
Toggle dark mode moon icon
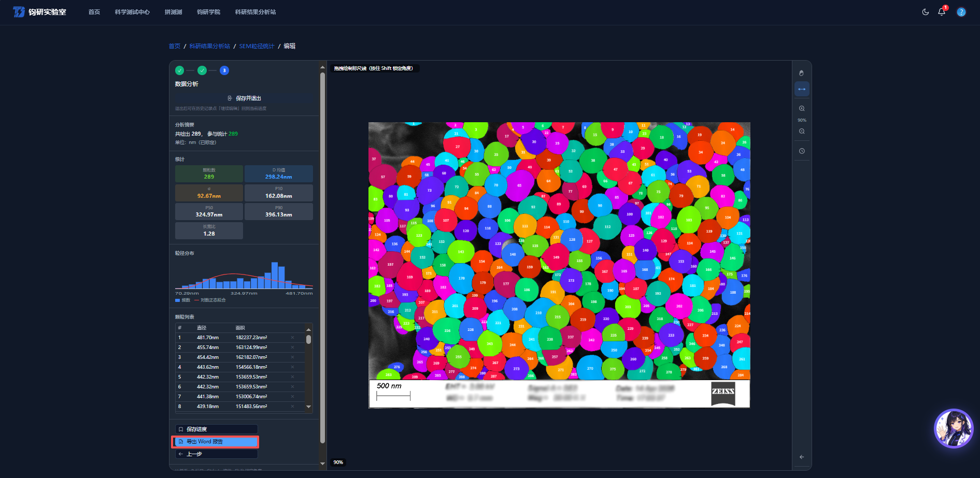(x=926, y=12)
